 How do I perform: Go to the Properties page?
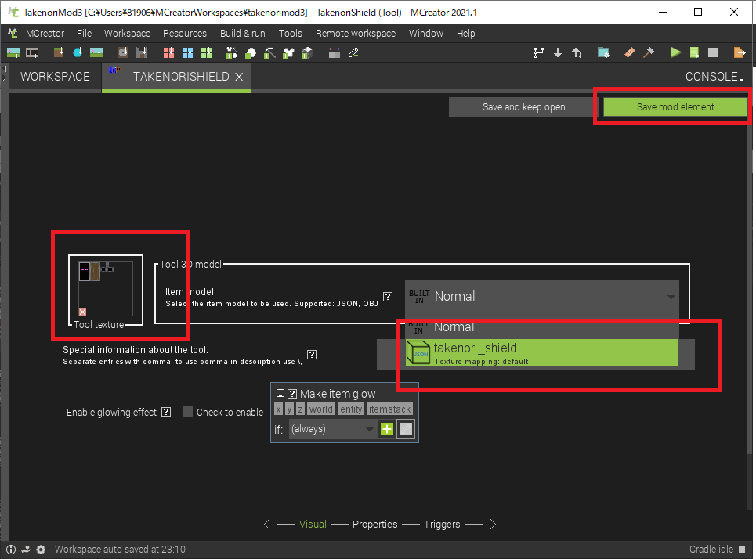coord(374,524)
